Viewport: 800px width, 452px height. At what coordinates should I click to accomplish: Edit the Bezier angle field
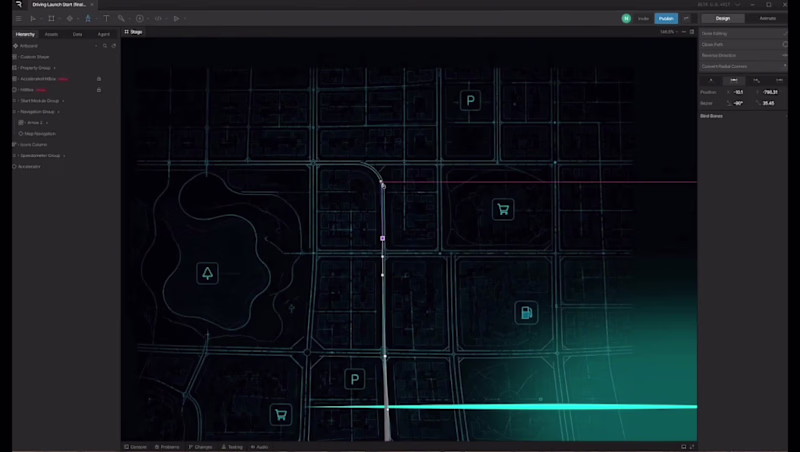741,103
